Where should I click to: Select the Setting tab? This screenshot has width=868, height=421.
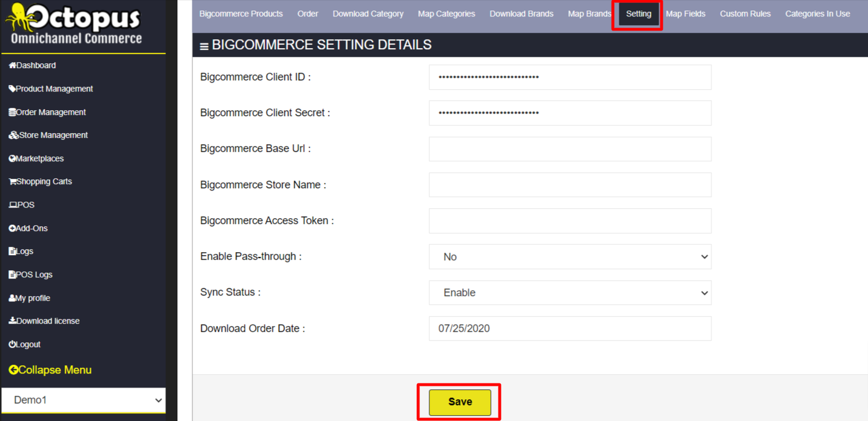(x=639, y=13)
